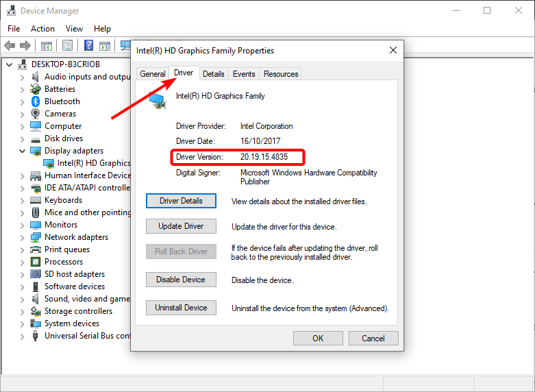Collapse the Display adapters category
The width and height of the screenshot is (535, 392).
pyautogui.click(x=22, y=151)
